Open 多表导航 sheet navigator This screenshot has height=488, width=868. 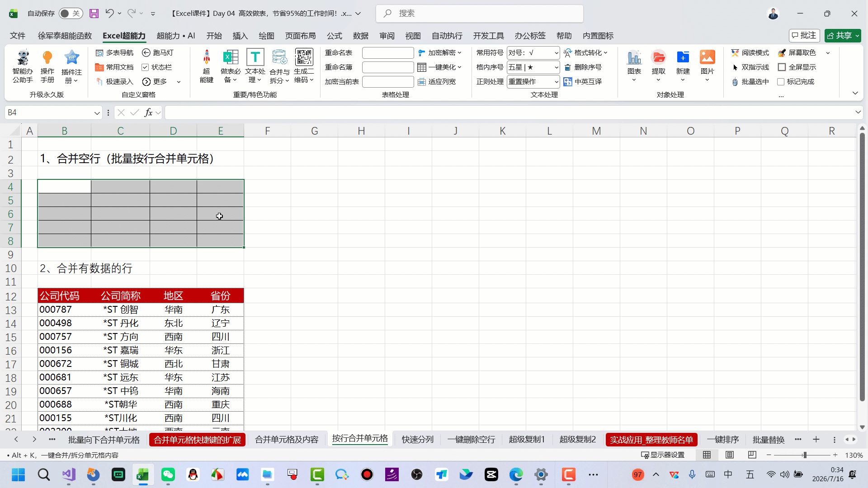(114, 53)
